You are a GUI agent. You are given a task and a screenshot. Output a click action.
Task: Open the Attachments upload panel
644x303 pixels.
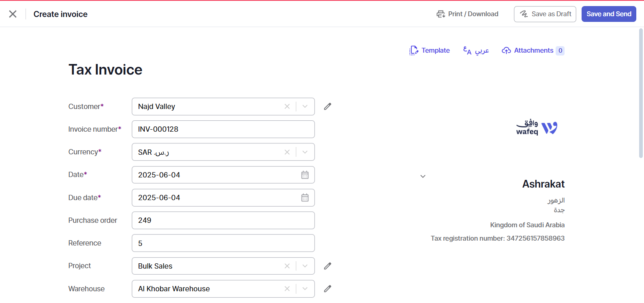[x=533, y=51]
